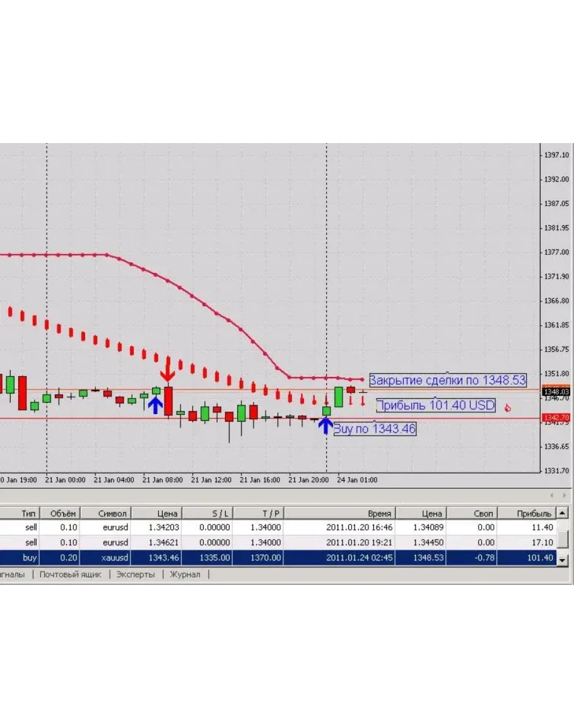Click the blue up arrow below red arrow

(x=155, y=404)
